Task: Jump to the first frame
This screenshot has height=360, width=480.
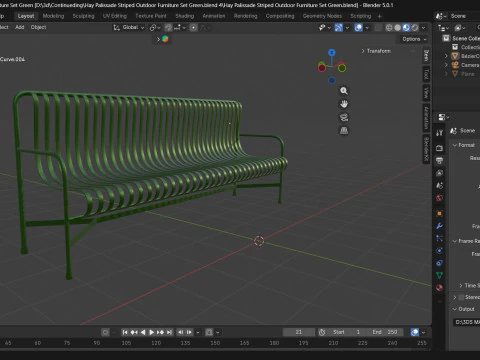Action: tap(125, 332)
